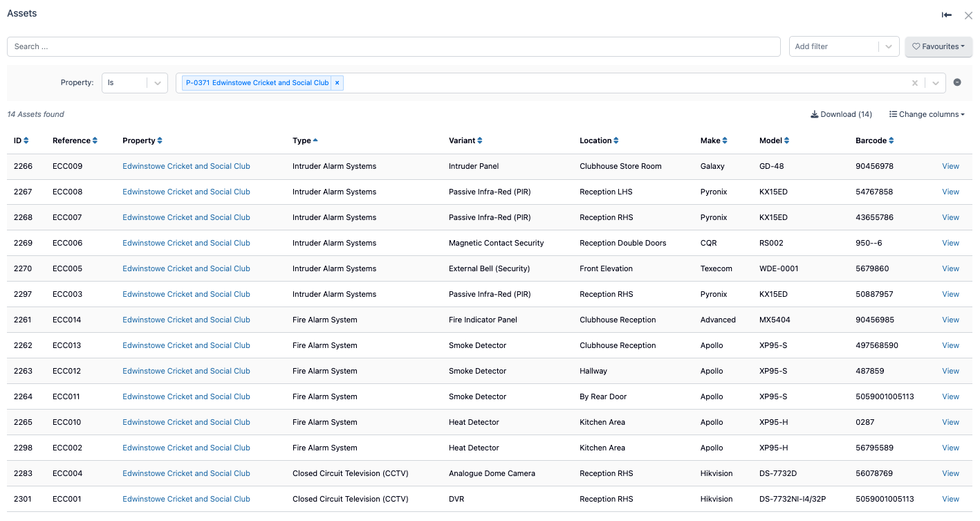980x521 pixels.
Task: Remove the Property filter row
Action: coord(957,82)
